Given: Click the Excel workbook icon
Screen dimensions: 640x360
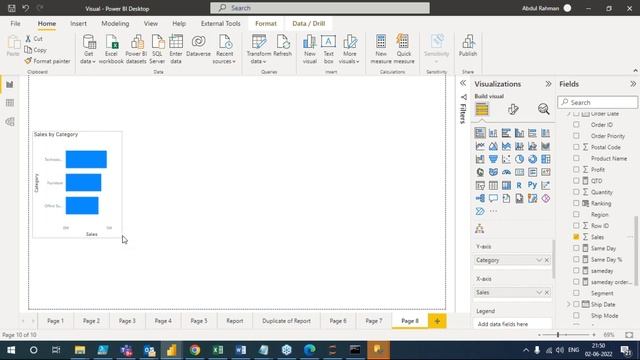Looking at the screenshot, I should click(x=111, y=49).
